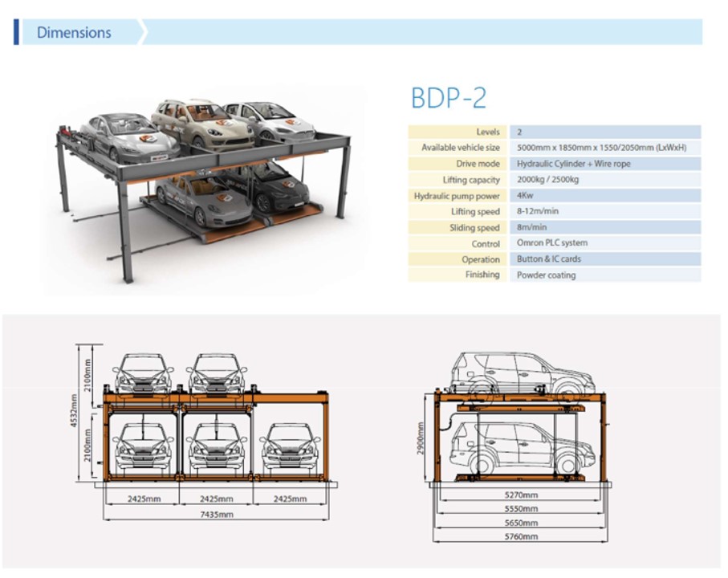The image size is (728, 578).
Task: Click the 5270mm length dimension
Action: pos(521,495)
